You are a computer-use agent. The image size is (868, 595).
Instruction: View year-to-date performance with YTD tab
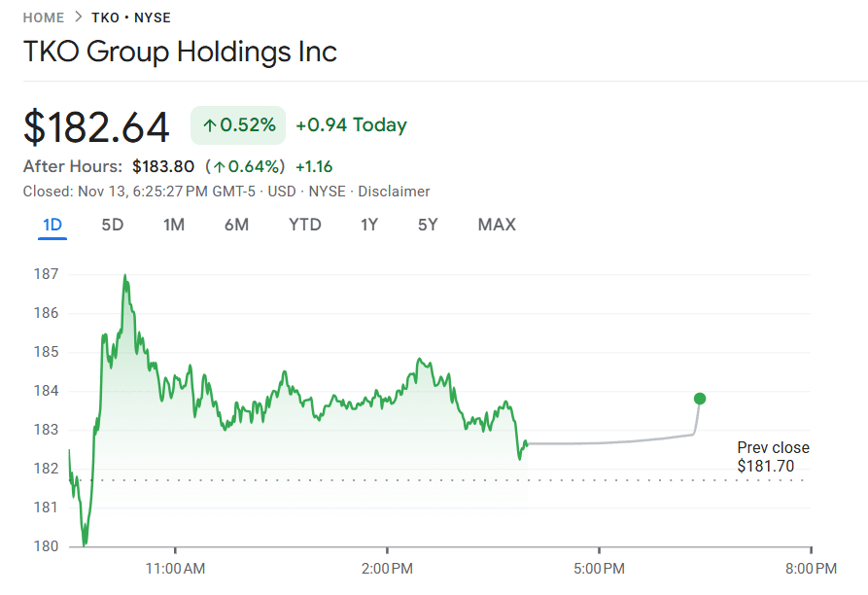tap(304, 225)
